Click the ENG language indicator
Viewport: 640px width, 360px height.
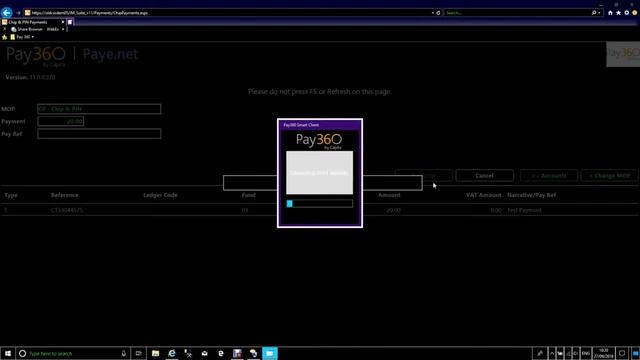click(586, 353)
